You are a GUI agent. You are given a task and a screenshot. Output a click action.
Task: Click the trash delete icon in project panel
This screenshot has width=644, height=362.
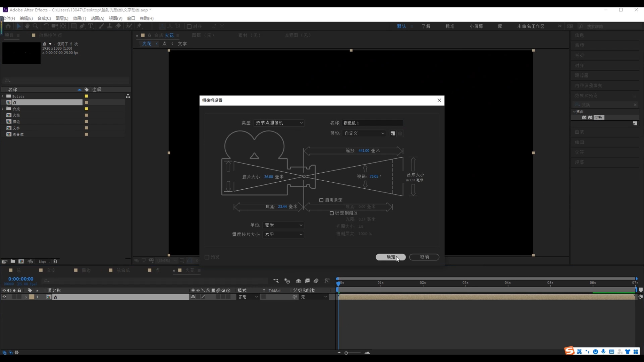(x=55, y=261)
